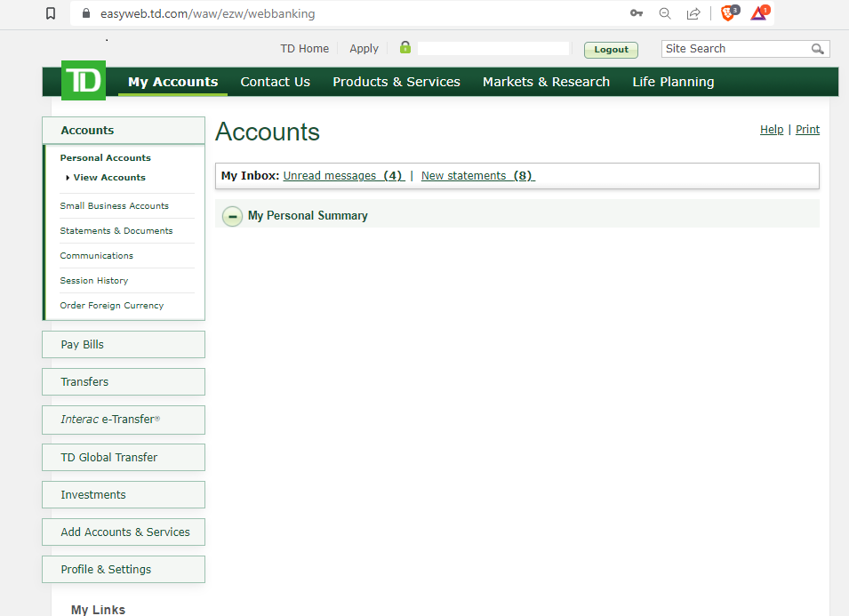Open Products & Services tab
Image resolution: width=849 pixels, height=616 pixels.
(396, 82)
